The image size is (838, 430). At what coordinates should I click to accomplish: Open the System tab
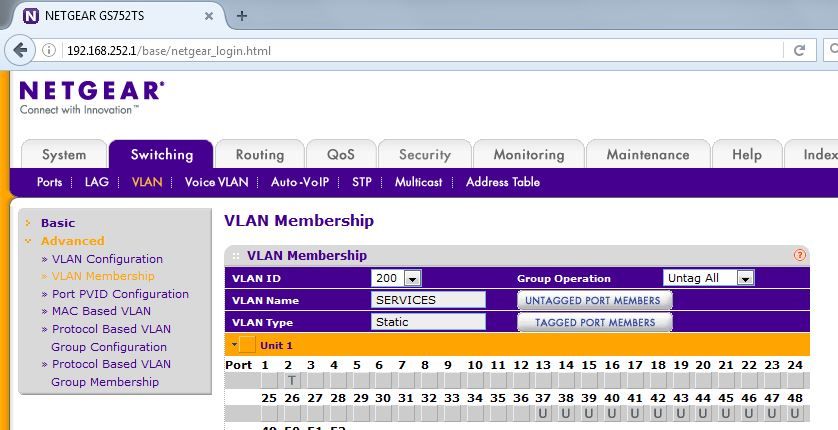click(x=64, y=155)
